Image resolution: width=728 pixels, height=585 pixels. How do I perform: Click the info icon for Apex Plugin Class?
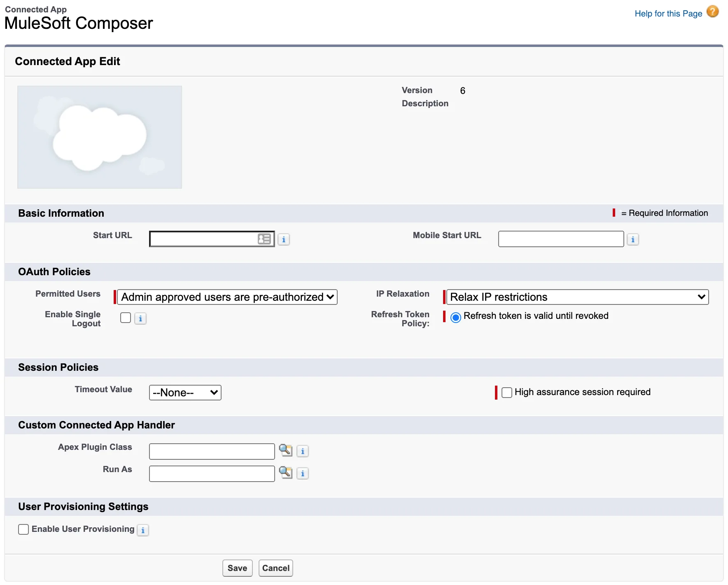[303, 451]
